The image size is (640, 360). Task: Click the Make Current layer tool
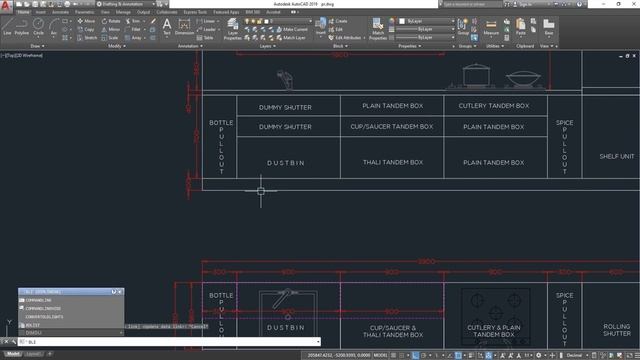[292, 29]
